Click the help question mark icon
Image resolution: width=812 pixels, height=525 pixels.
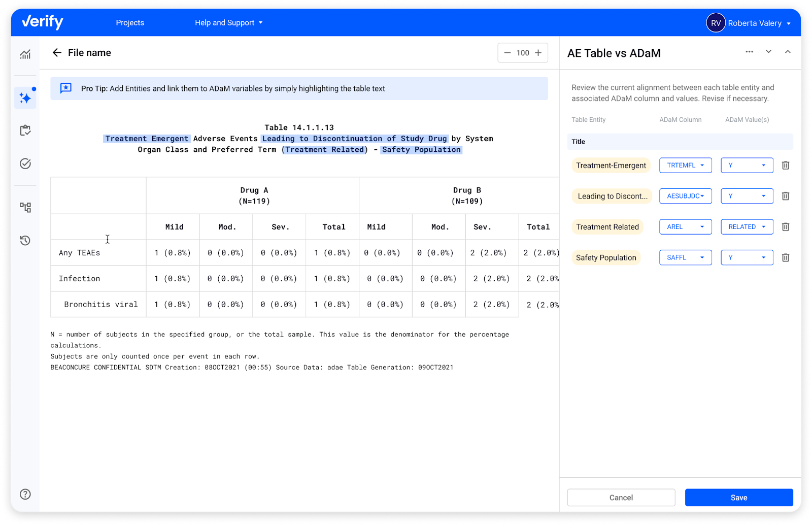point(25,494)
